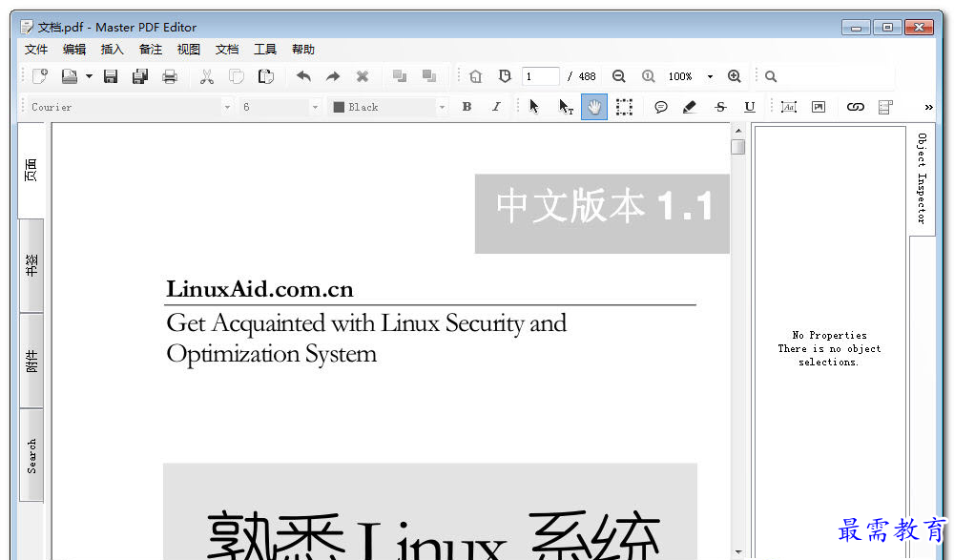This screenshot has height=560, width=954.
Task: Open the 帮助 menu
Action: point(303,50)
